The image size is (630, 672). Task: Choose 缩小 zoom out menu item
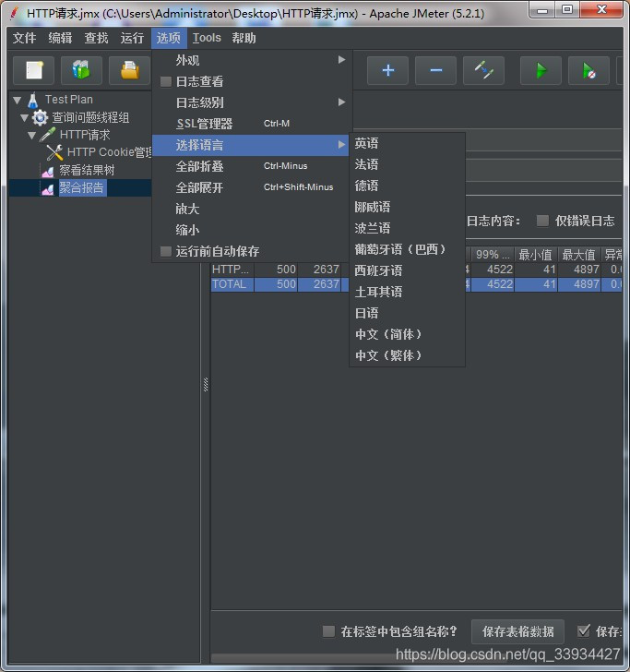(x=251, y=230)
